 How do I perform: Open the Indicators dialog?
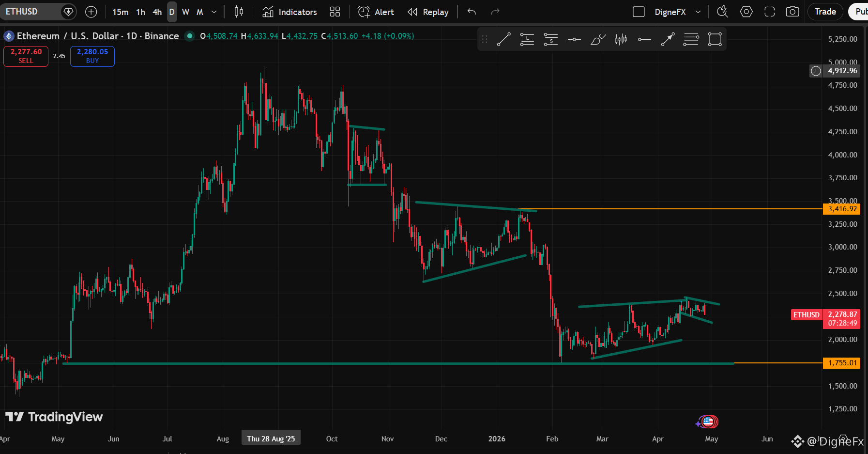tap(289, 12)
